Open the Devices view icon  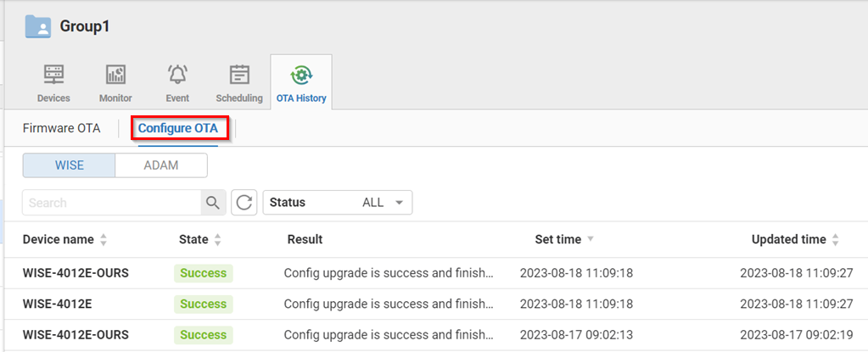pyautogui.click(x=53, y=75)
